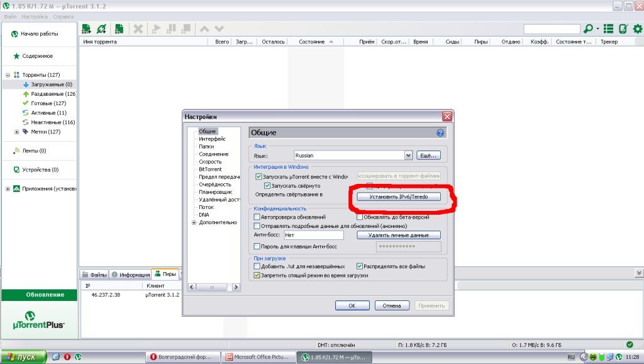Image resolution: width=644 pixels, height=364 pixels.
Task: Click the search magnifier icon
Action: click(588, 29)
